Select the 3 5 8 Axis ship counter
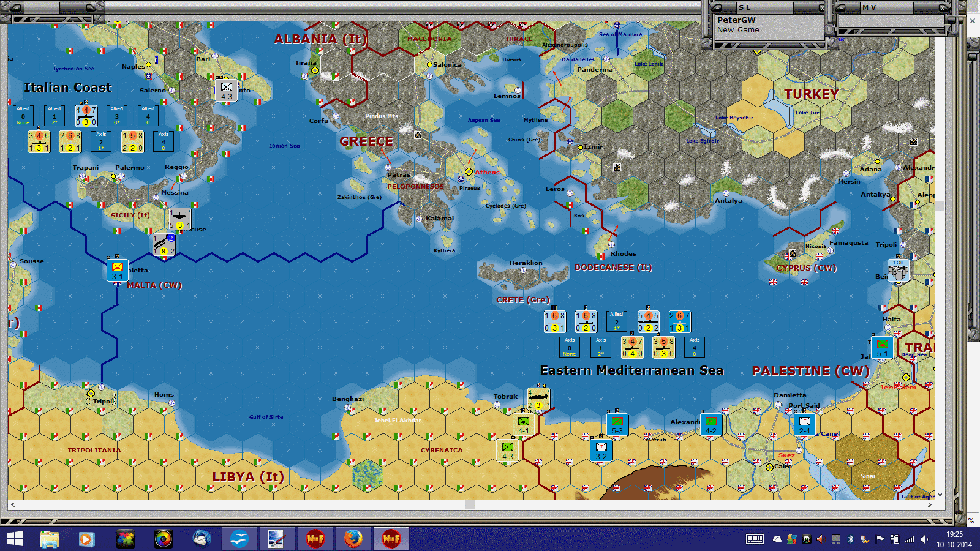Screen dimensions: 980x551 point(663,347)
